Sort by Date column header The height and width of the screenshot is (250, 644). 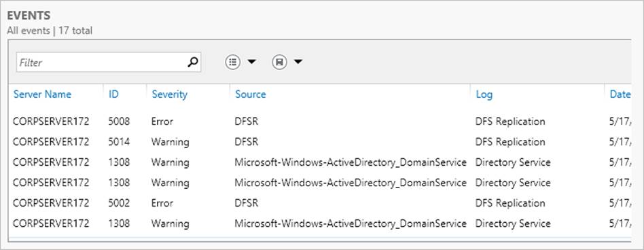(620, 94)
